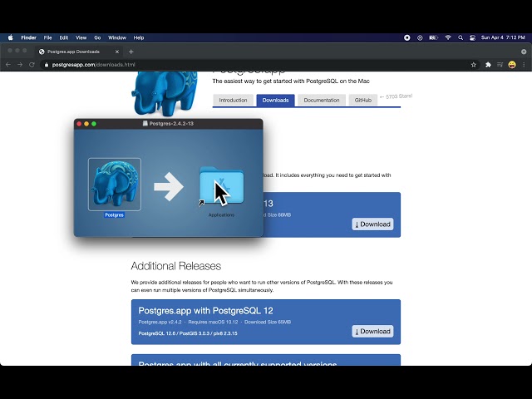
Task: Click the battery status icon
Action: 433,37
